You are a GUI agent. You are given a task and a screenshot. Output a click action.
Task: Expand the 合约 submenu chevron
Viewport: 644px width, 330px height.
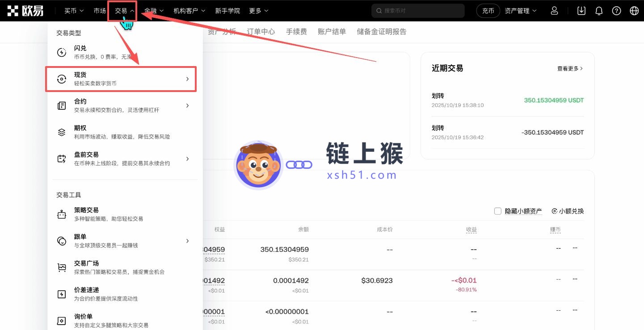pos(187,106)
